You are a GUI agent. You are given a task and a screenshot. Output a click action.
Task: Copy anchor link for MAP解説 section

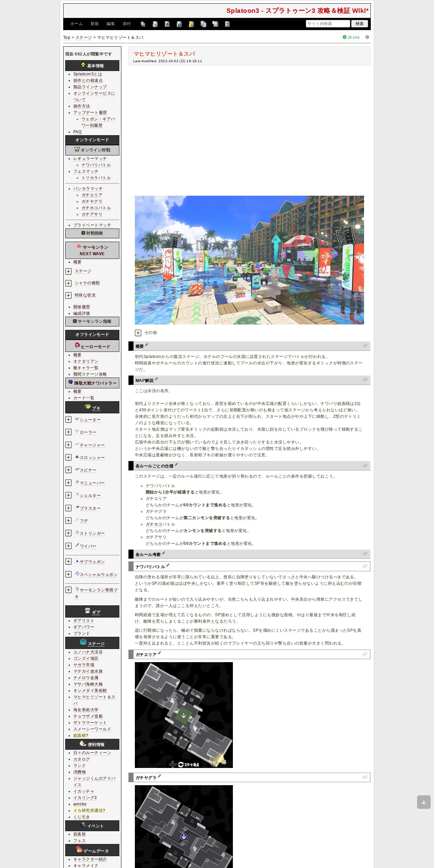click(365, 380)
